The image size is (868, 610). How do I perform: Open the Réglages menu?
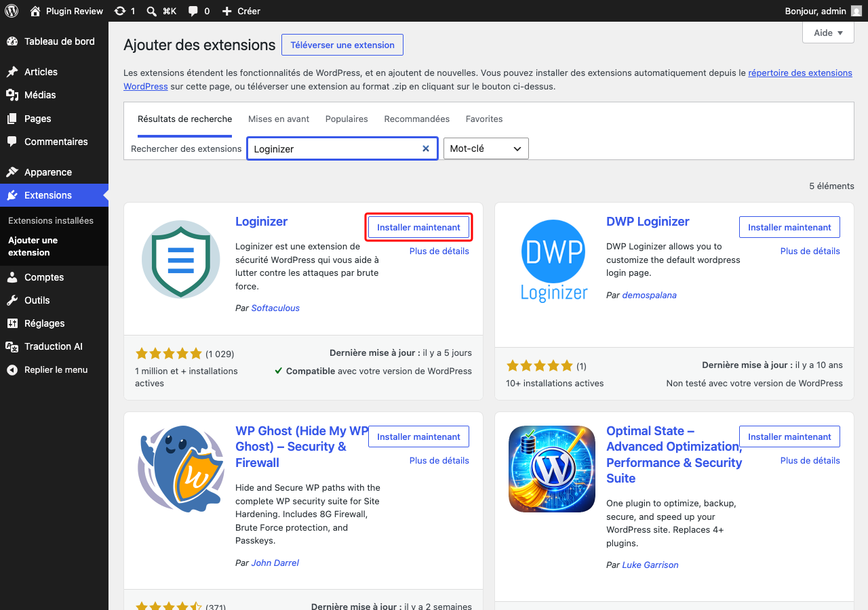[x=54, y=323]
